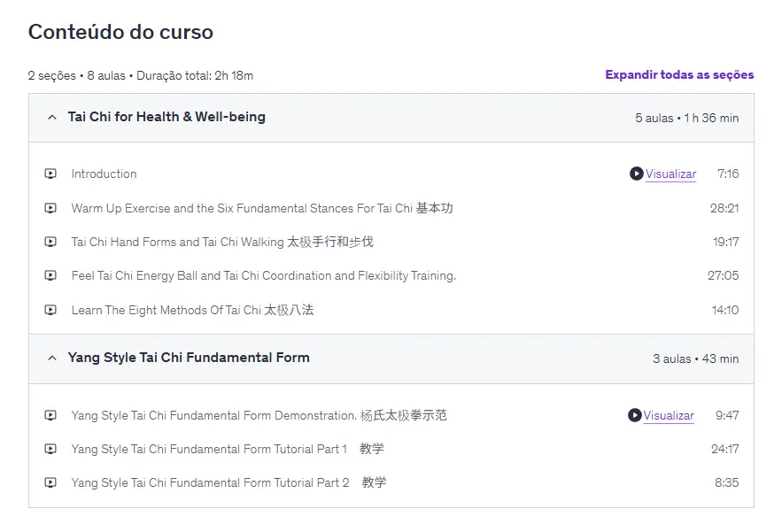Image resolution: width=774 pixels, height=532 pixels.
Task: Click the 8:35 duration value
Action: point(726,482)
